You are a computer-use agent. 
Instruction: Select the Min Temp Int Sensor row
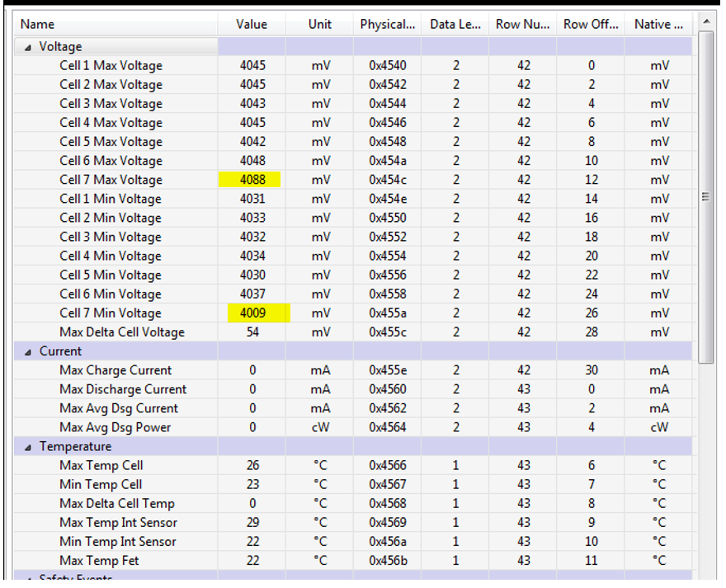(353, 541)
